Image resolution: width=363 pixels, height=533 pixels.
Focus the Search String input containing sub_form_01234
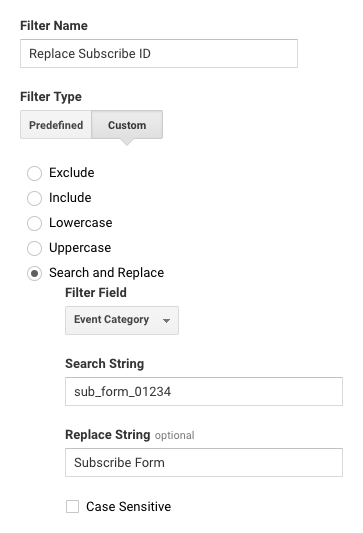click(204, 391)
